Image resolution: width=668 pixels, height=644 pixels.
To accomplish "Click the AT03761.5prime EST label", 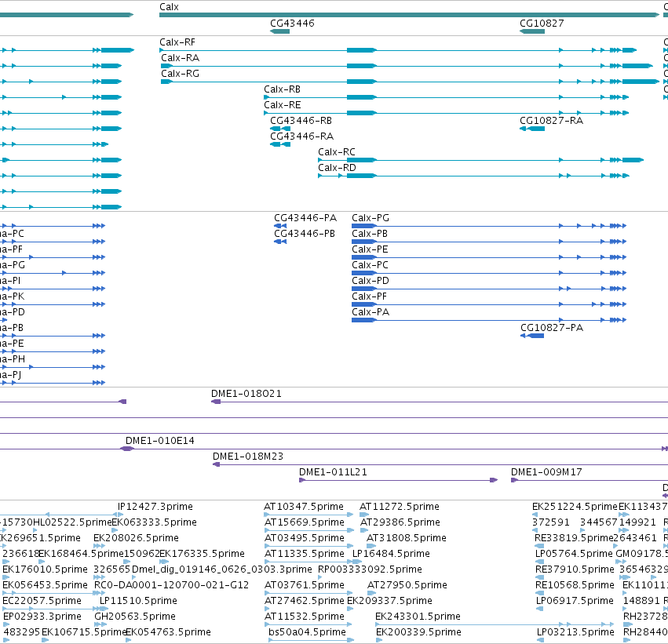I will tap(305, 585).
